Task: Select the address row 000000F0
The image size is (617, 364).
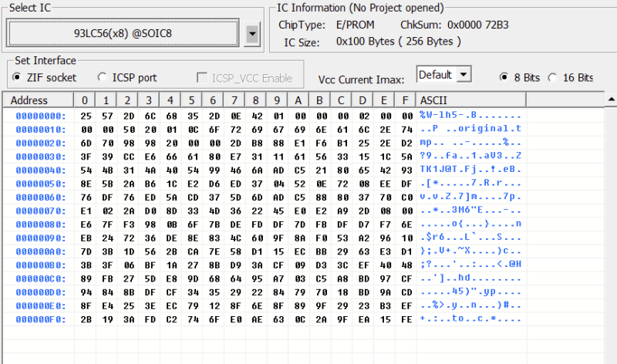Action: point(41,318)
